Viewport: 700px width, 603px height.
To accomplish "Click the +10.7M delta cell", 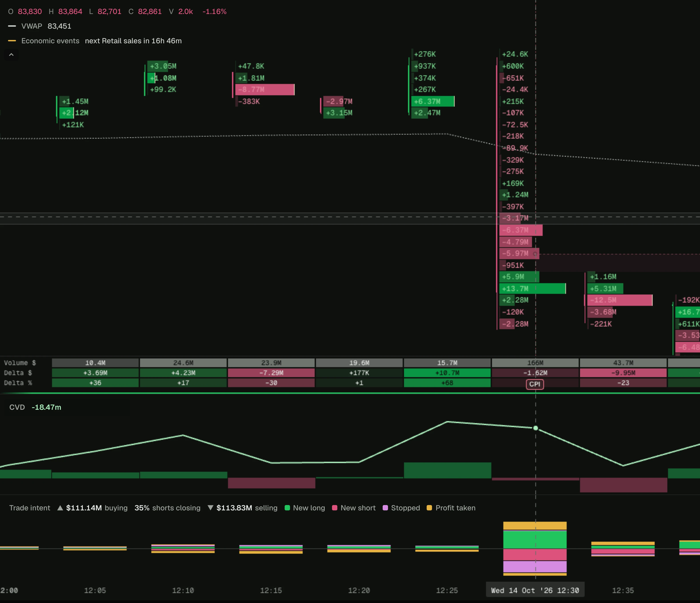I will coord(447,373).
